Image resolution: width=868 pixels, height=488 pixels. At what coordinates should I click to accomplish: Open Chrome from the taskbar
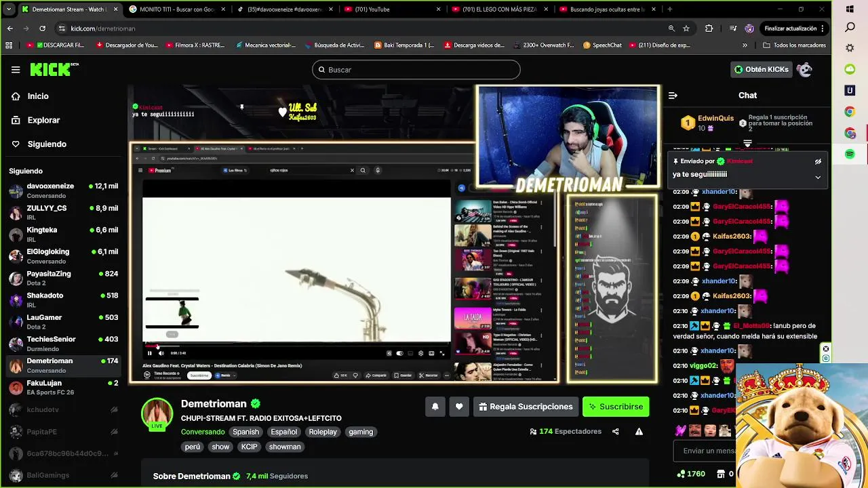coord(850,112)
